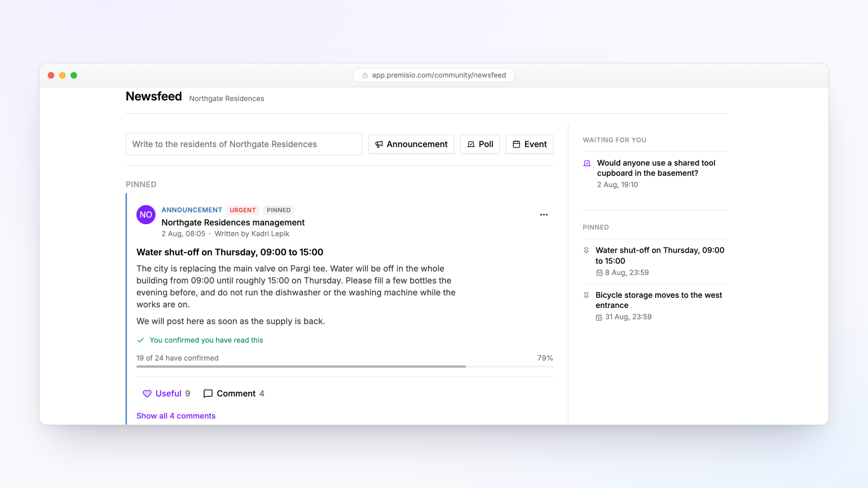Click the megaphone icon on Announcement button
The image size is (868, 488).
coord(379,144)
